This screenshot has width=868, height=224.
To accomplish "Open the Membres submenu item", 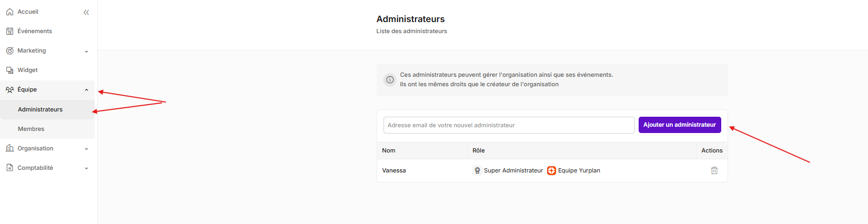I will coord(31,129).
